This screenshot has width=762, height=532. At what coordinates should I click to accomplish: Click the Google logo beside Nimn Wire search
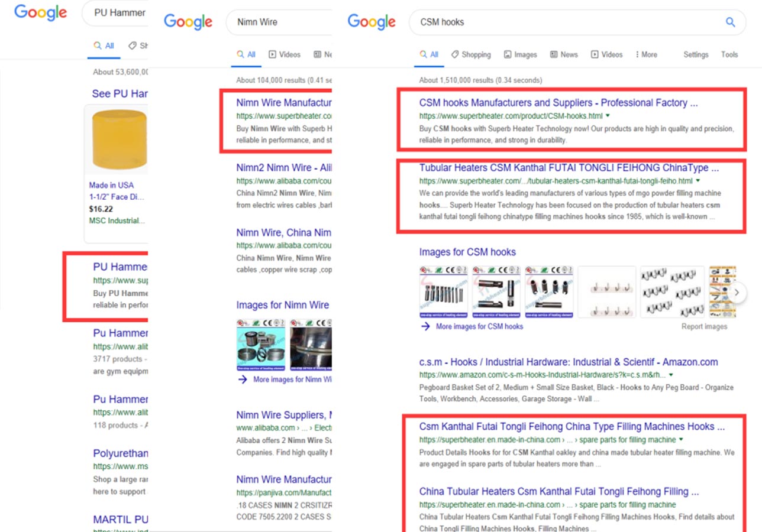click(188, 22)
